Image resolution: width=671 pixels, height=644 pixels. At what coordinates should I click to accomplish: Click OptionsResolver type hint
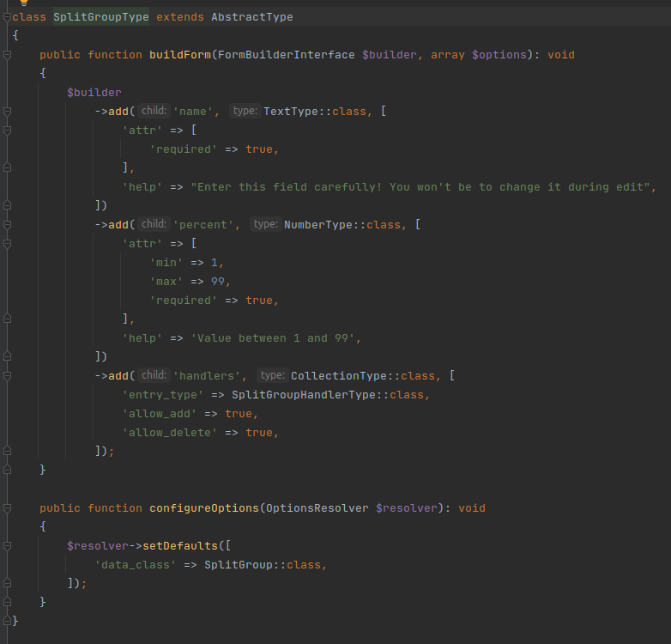click(317, 508)
